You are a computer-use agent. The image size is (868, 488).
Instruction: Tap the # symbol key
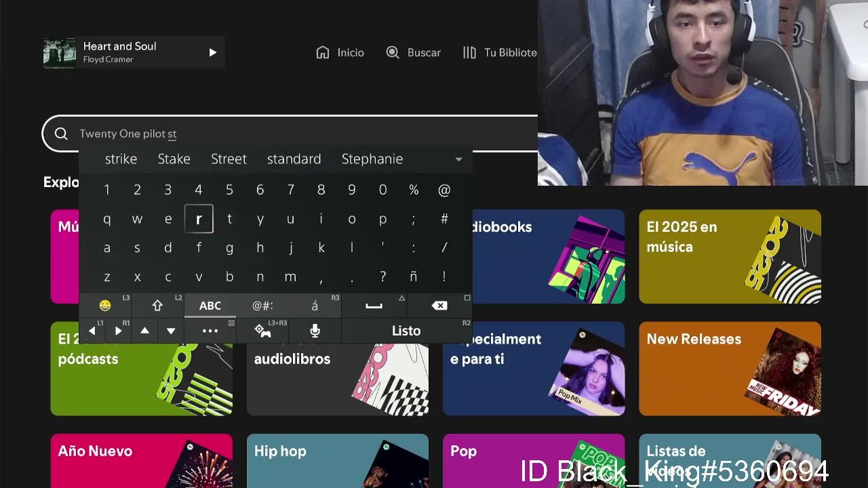click(444, 219)
